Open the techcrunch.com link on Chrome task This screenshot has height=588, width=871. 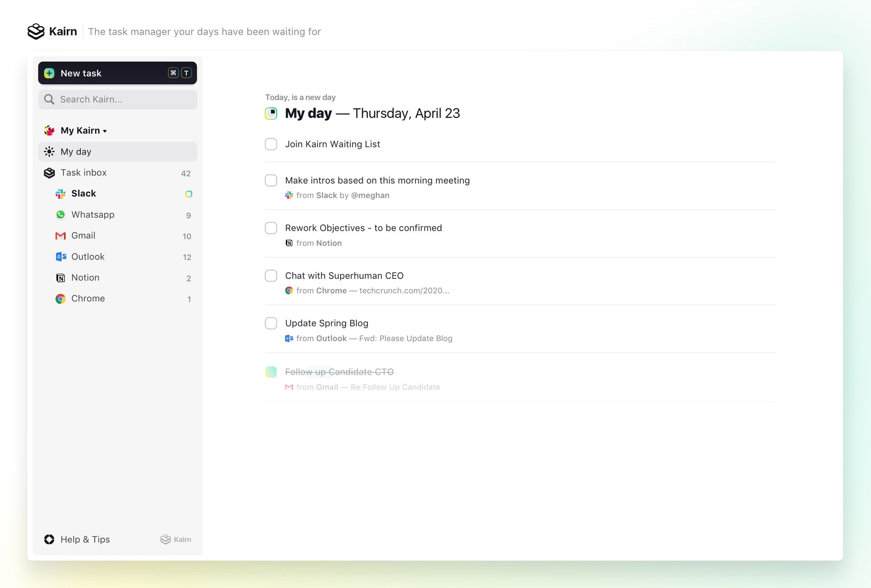click(x=404, y=291)
